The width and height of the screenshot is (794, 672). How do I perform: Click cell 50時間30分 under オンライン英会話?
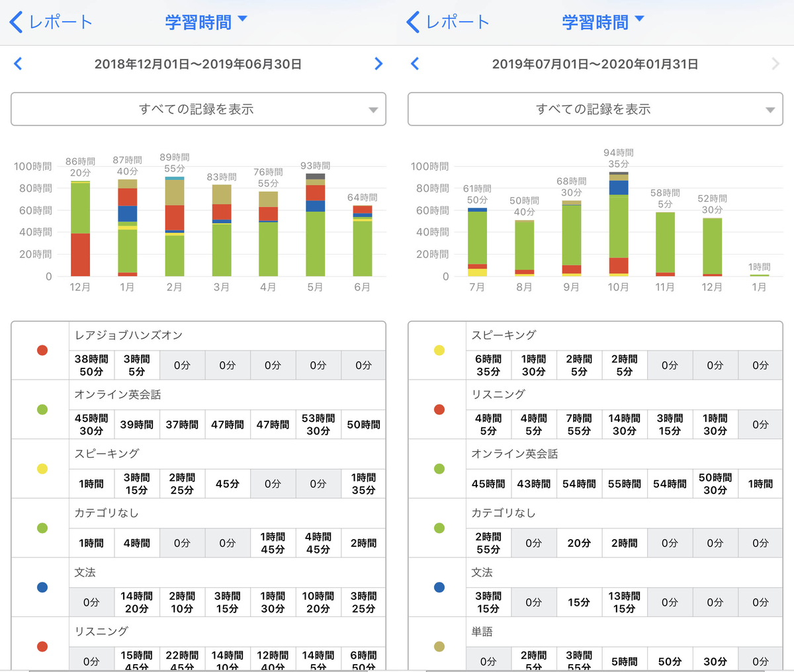pos(715,483)
